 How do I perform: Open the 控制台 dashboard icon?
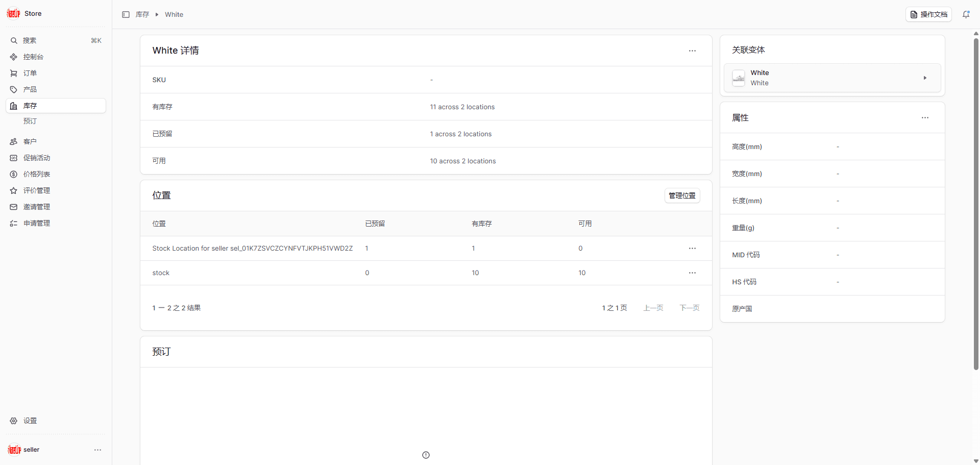coord(14,57)
